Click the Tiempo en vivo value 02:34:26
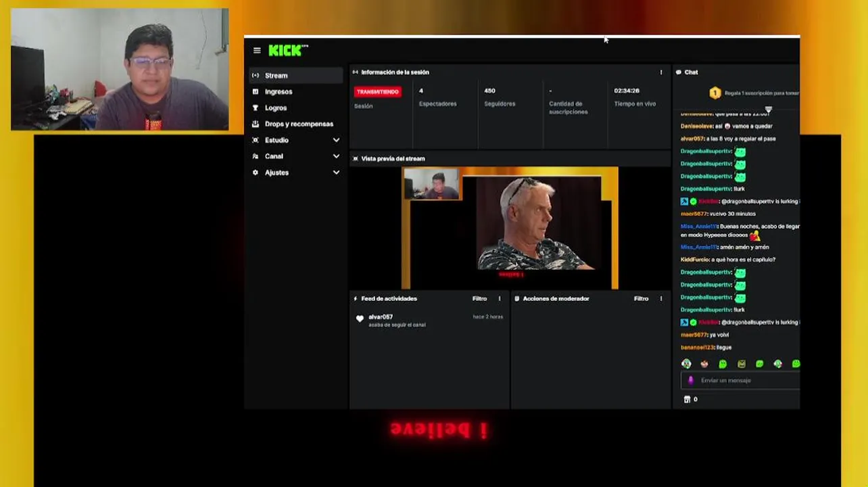The image size is (868, 487). tap(627, 91)
